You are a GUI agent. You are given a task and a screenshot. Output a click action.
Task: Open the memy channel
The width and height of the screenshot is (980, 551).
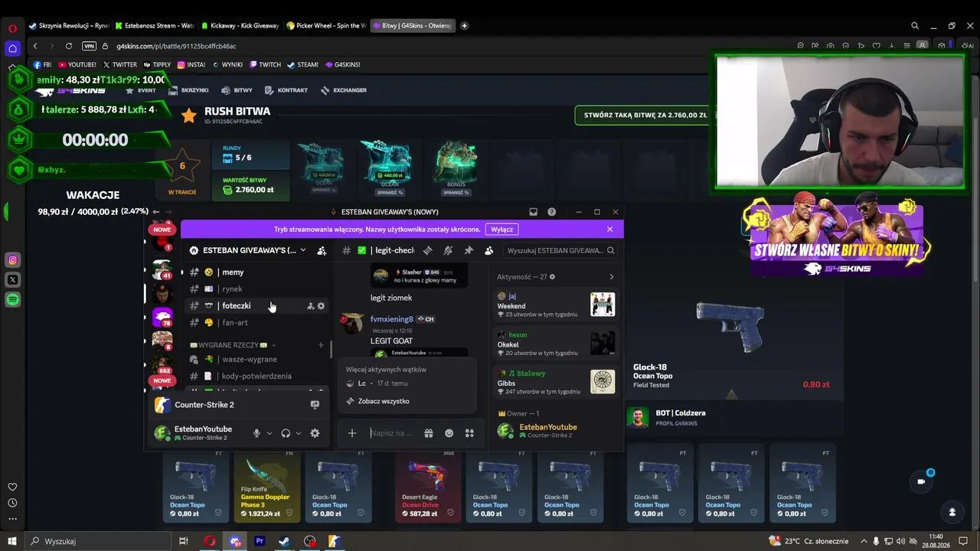click(257, 272)
